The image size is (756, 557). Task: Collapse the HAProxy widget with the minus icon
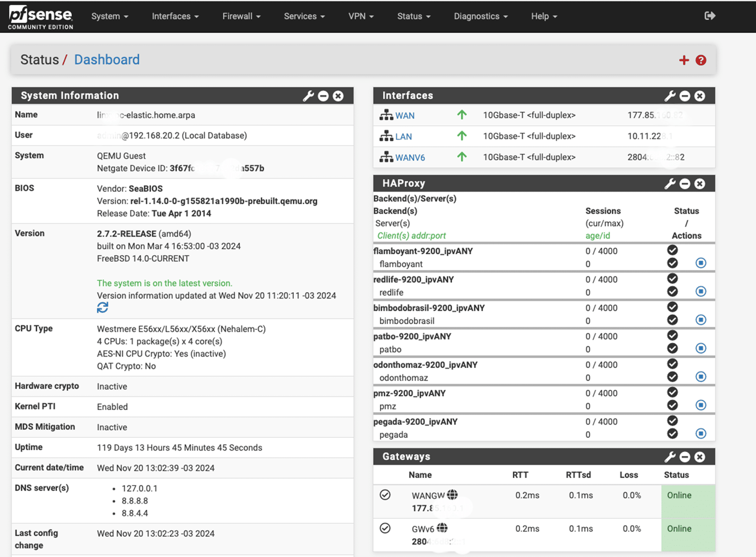685,184
